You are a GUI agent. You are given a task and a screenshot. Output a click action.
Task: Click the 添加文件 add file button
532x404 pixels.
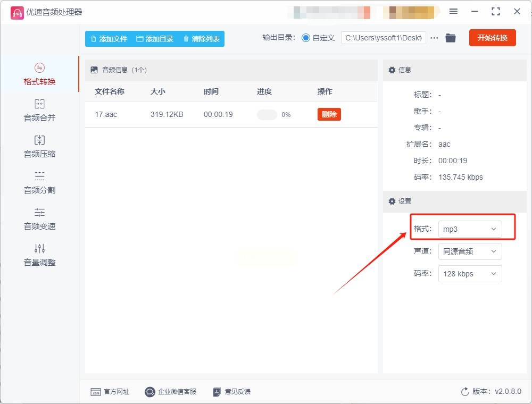coord(109,39)
